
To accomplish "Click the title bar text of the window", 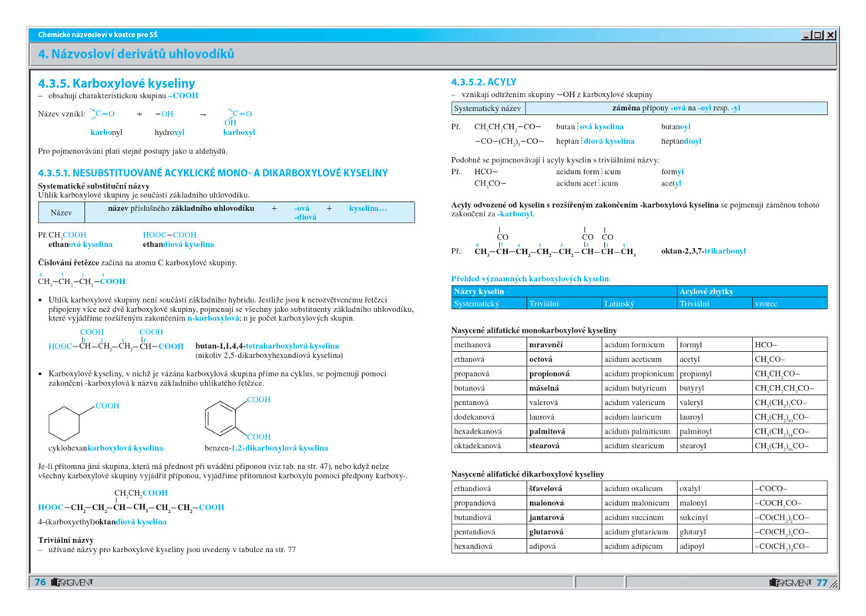I will 99,35.
